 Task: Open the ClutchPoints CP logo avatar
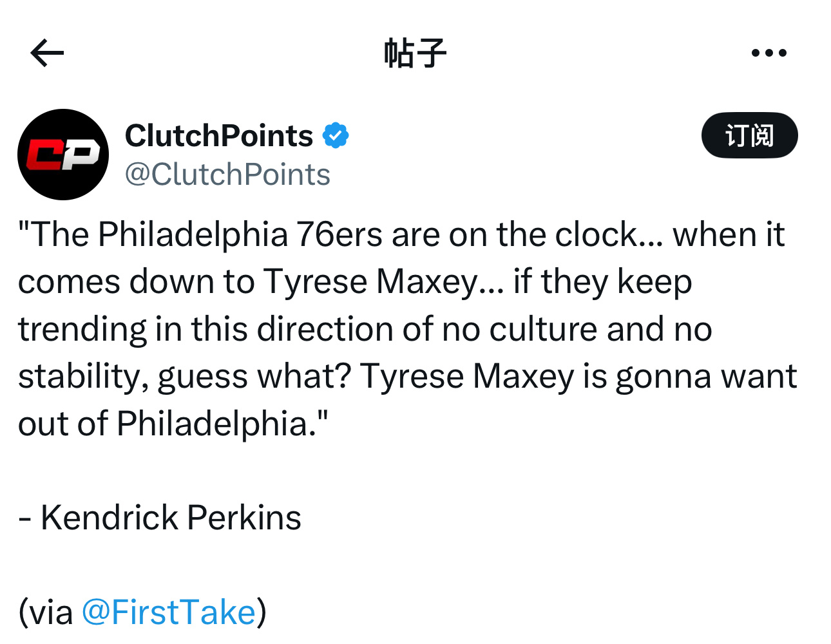pyautogui.click(x=63, y=155)
